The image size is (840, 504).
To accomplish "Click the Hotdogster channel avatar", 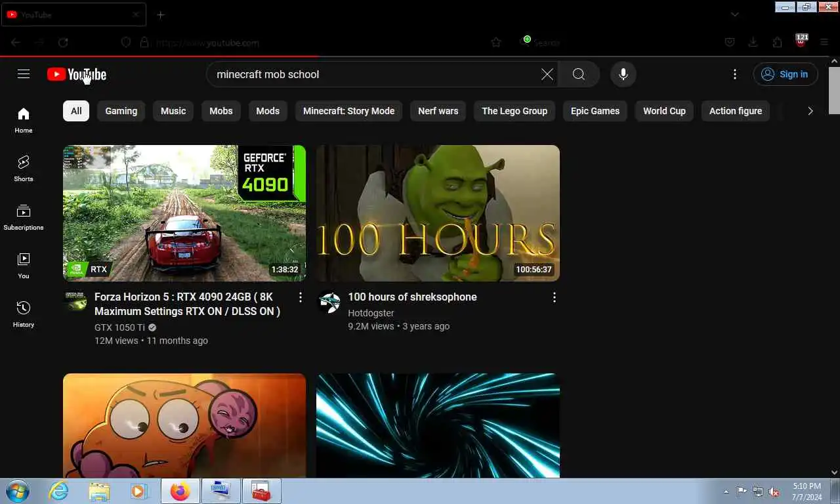I will pos(329,302).
